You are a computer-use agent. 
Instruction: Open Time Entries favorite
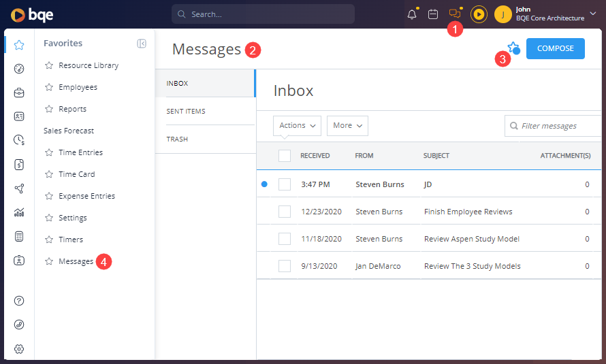[81, 152]
